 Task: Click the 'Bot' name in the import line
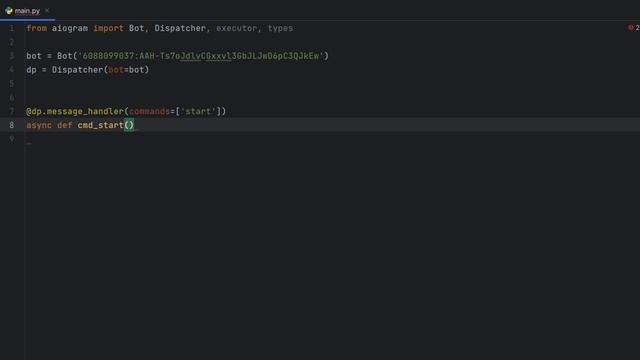point(136,28)
